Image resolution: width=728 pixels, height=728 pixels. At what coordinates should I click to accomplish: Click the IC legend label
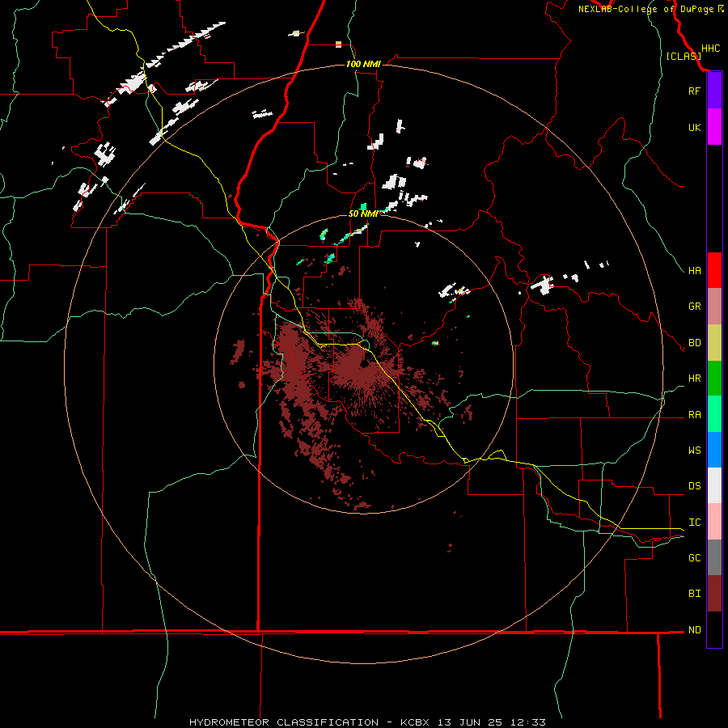(x=694, y=523)
